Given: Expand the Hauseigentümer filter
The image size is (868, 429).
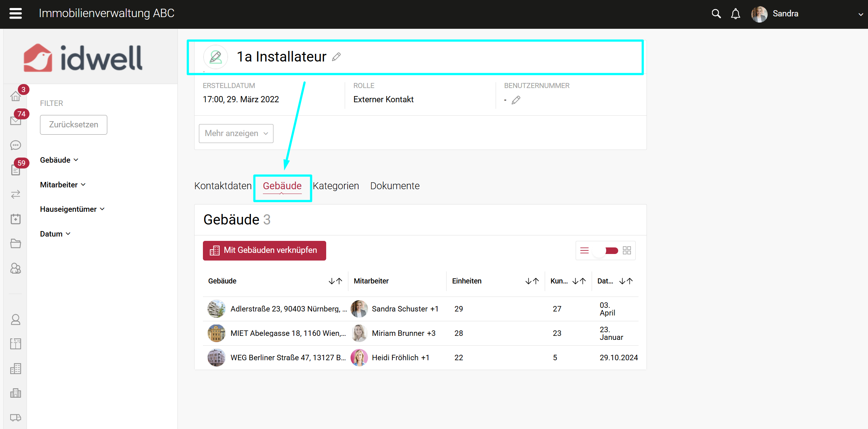Looking at the screenshot, I should [72, 209].
